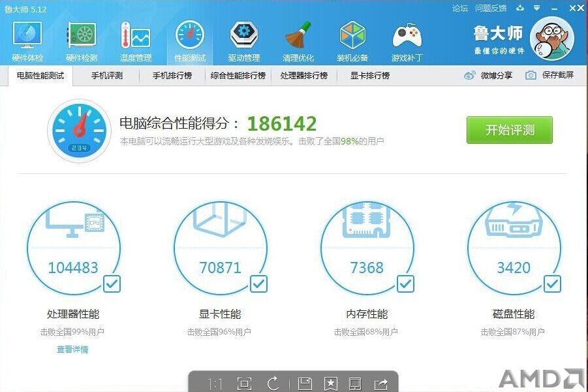Toggle the 显卡性能 checkbox

click(258, 284)
